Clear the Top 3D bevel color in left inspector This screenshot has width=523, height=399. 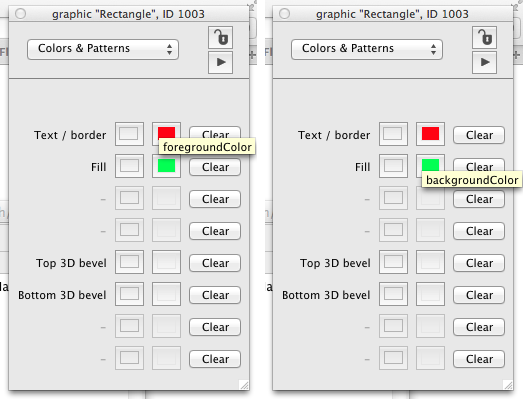pos(215,263)
